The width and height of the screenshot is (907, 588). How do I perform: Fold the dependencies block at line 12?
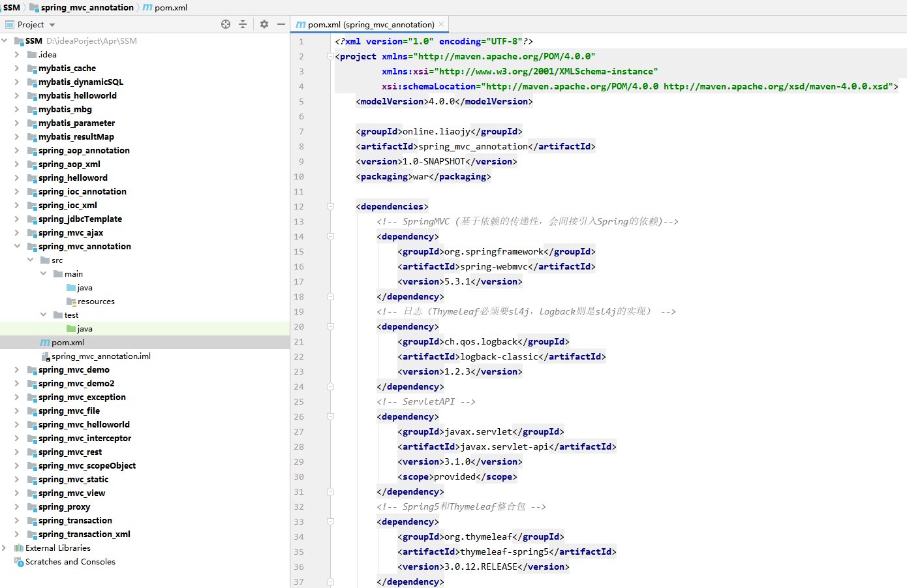[330, 206]
